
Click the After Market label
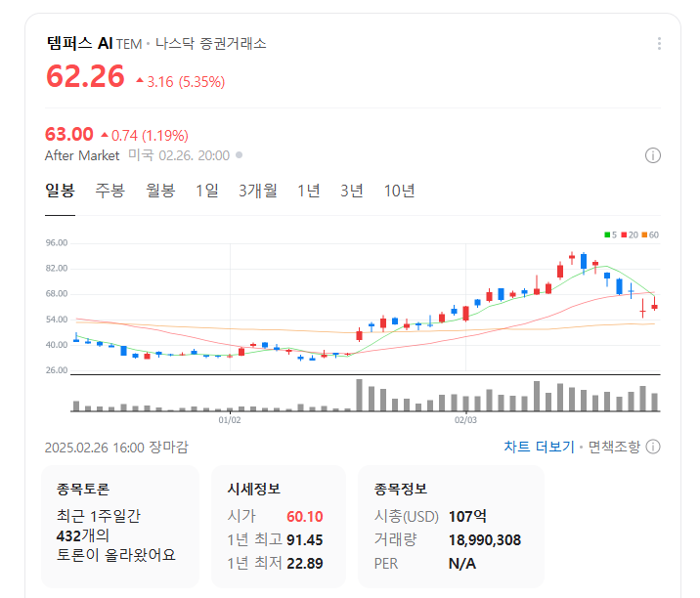pyautogui.click(x=82, y=155)
